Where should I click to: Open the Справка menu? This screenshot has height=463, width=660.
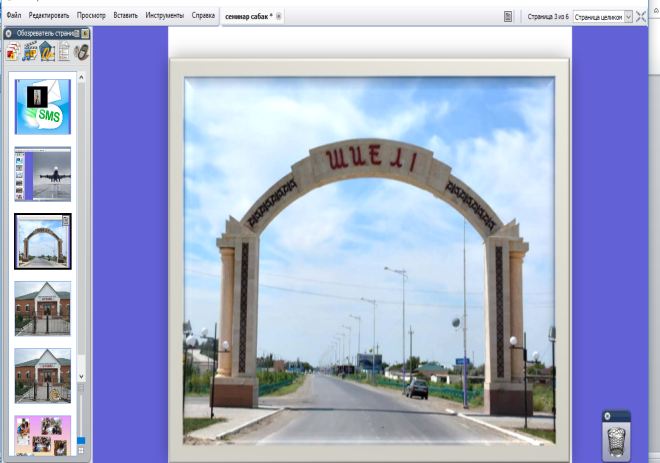point(203,16)
